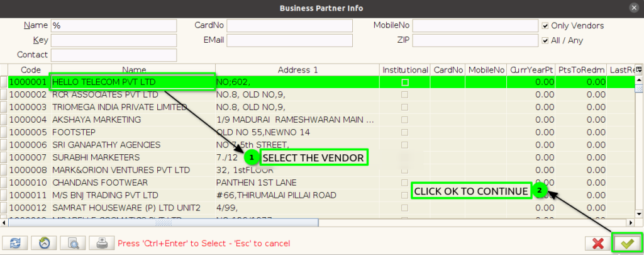Click the MobileNo search input field

click(475, 25)
